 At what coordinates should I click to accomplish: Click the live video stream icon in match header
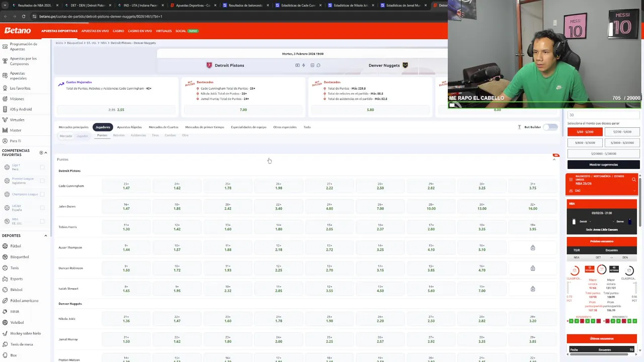click(297, 65)
